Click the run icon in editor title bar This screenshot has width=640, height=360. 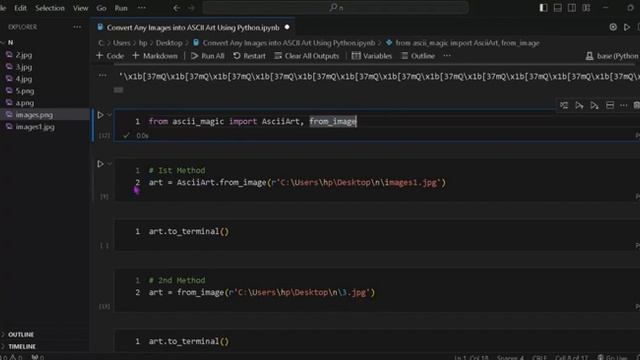(x=627, y=27)
